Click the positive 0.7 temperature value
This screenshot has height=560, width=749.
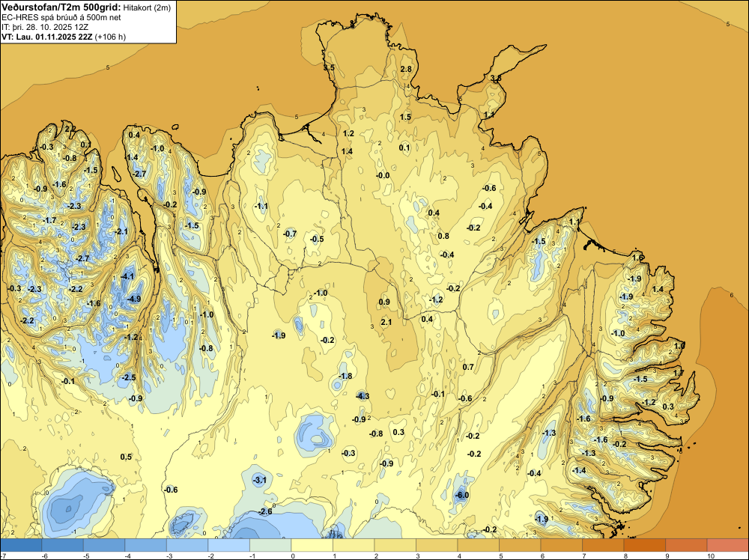click(x=468, y=367)
